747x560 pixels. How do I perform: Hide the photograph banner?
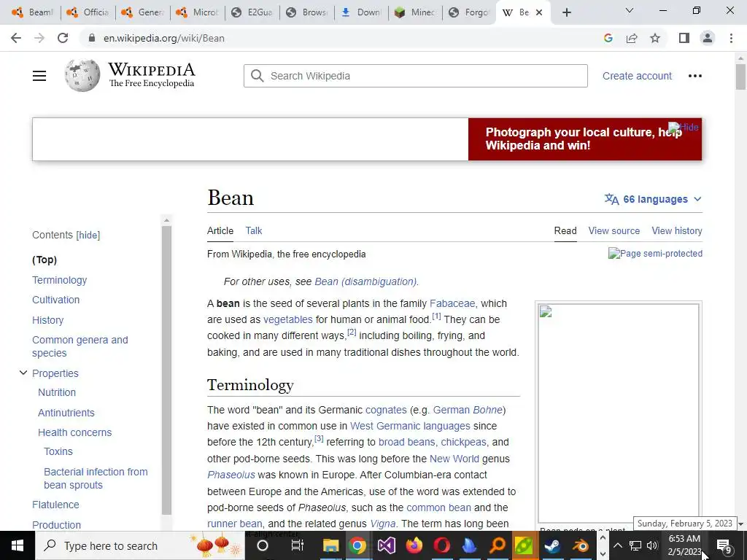pos(684,127)
